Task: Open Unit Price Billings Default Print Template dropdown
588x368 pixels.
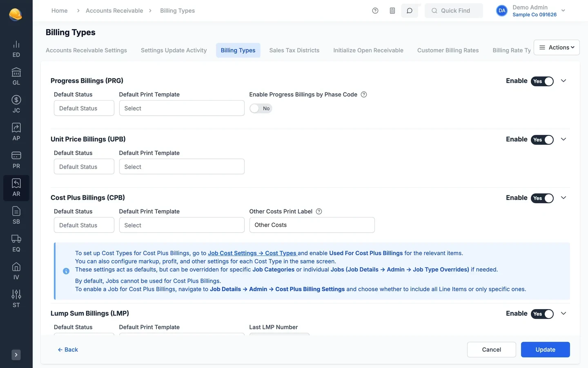Action: (x=182, y=167)
